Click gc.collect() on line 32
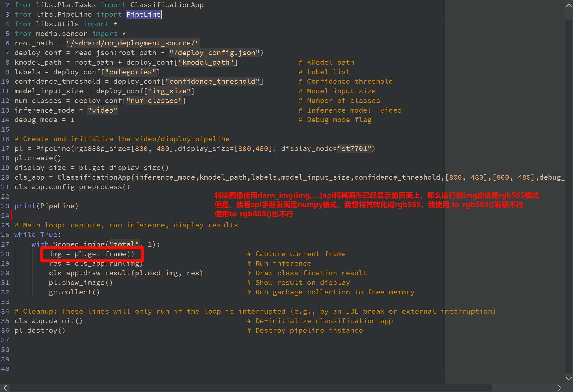Screen dimensions: 573x392 (74, 292)
